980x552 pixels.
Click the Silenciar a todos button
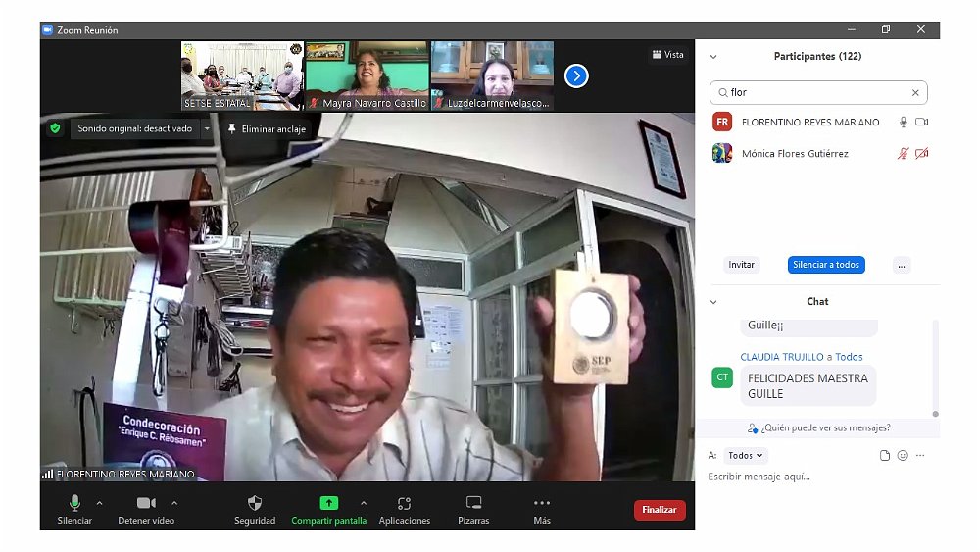coord(826,265)
